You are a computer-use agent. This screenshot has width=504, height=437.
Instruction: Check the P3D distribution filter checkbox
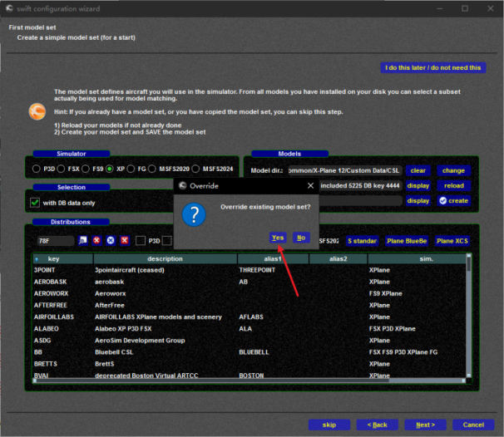[141, 240]
